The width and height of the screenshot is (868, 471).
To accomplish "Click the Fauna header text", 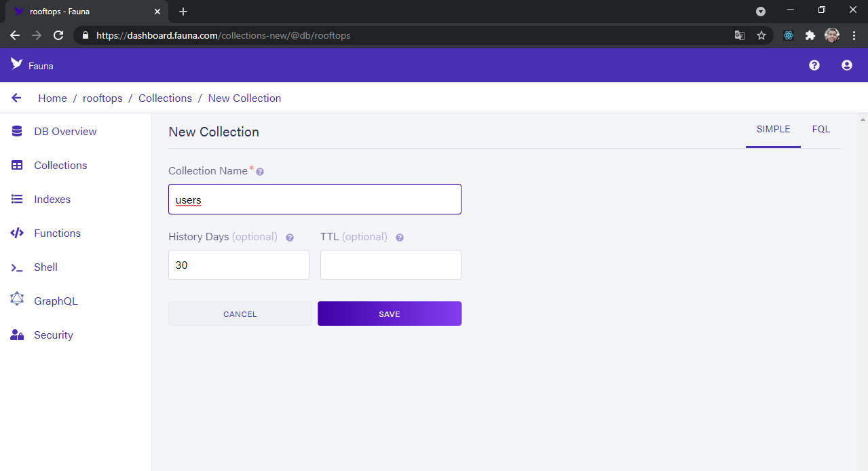I will pos(41,66).
